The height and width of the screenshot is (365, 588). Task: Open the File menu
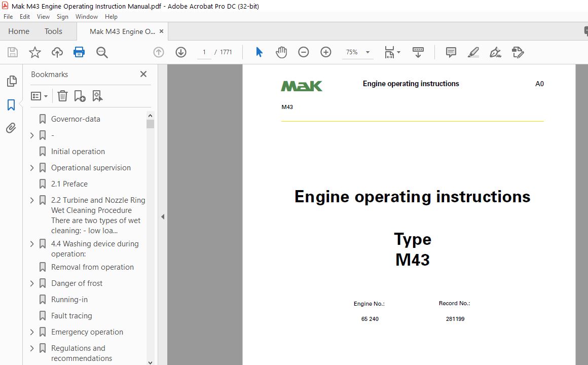coord(8,17)
